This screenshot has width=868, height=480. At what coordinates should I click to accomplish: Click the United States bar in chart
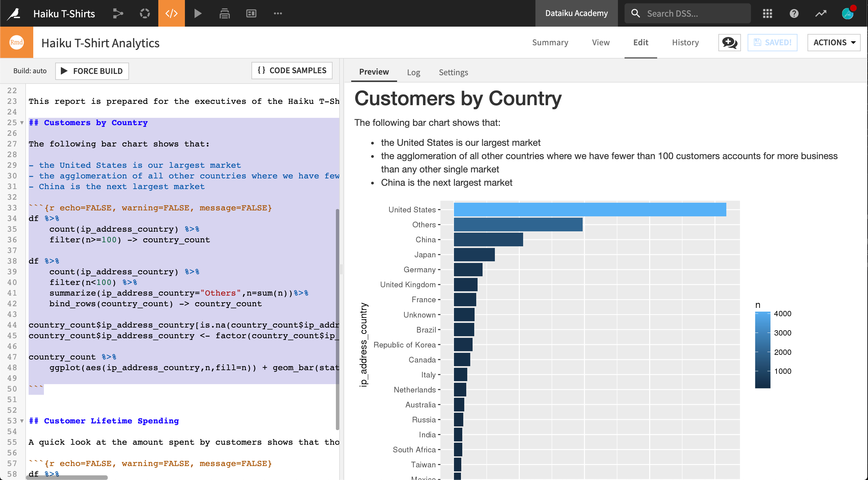click(590, 209)
